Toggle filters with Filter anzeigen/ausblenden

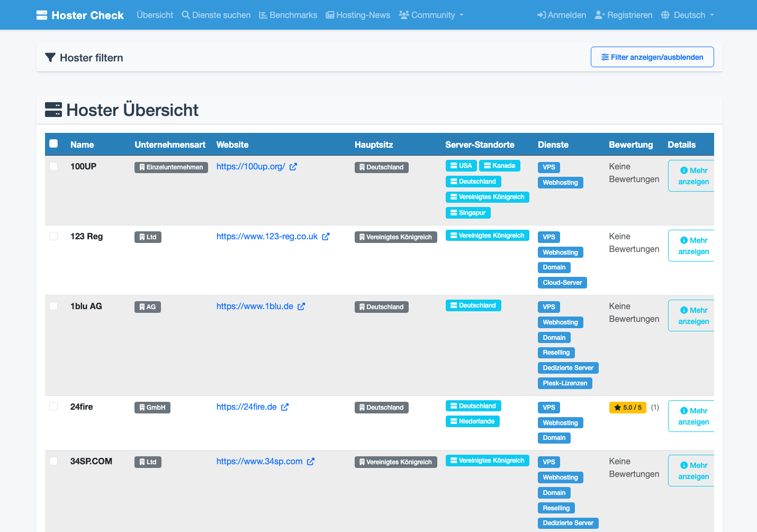(652, 57)
